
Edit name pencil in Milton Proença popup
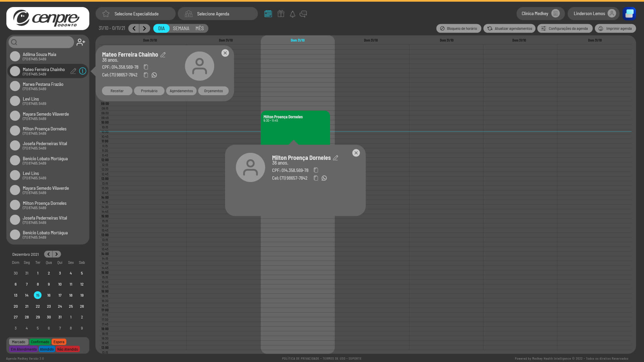(x=335, y=158)
